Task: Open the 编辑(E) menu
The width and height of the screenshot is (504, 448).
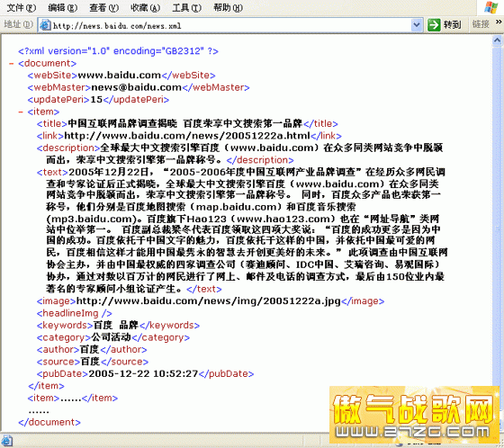Action: [x=63, y=7]
